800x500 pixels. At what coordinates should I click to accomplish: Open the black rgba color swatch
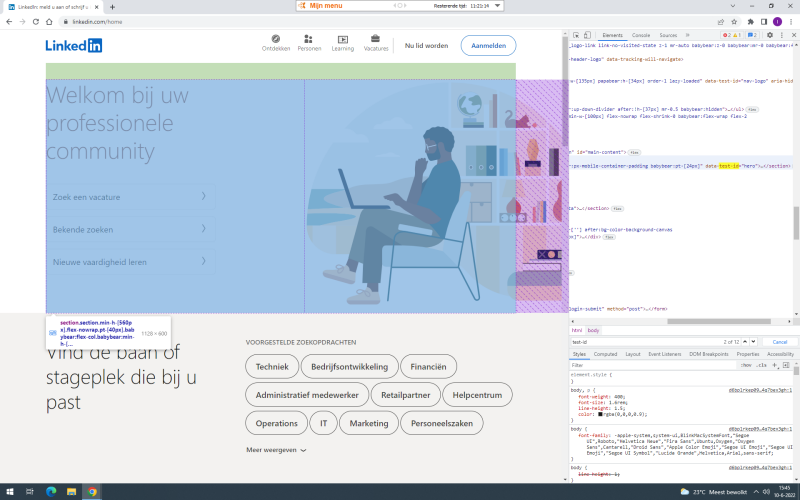click(601, 414)
